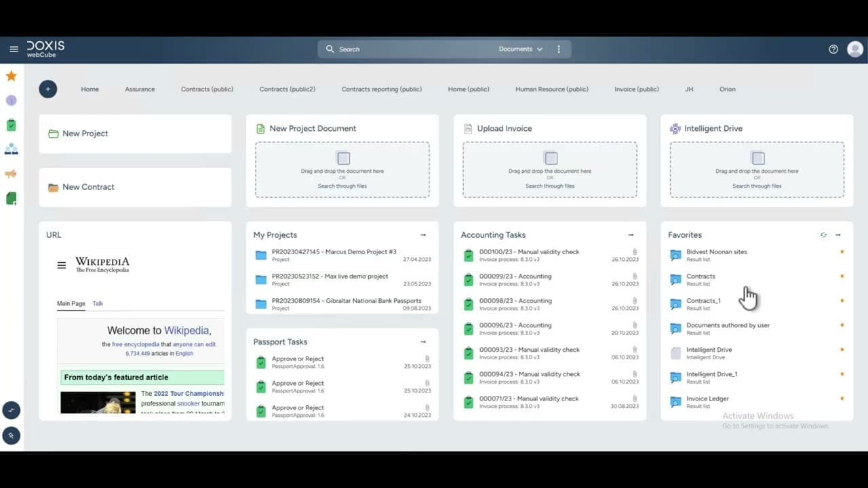Viewport: 868px width, 488px height.
Task: Open the Accounting Tasks panel arrow
Action: pos(631,235)
